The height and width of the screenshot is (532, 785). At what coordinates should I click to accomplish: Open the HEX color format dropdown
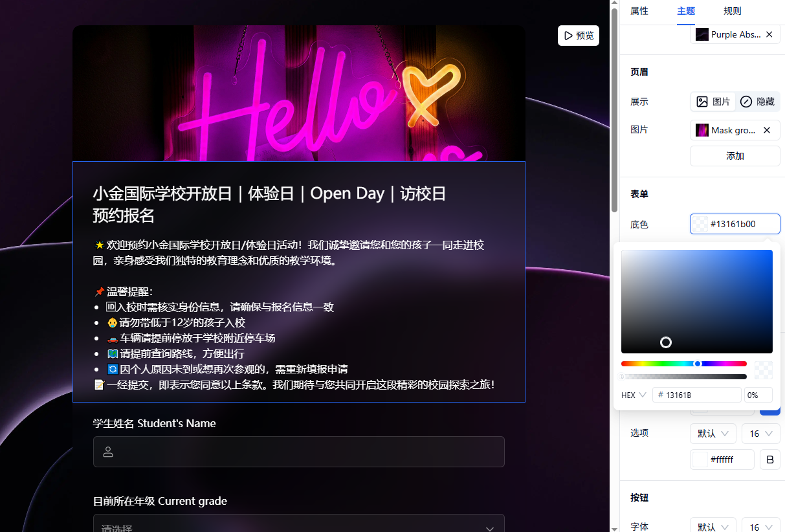pyautogui.click(x=634, y=395)
